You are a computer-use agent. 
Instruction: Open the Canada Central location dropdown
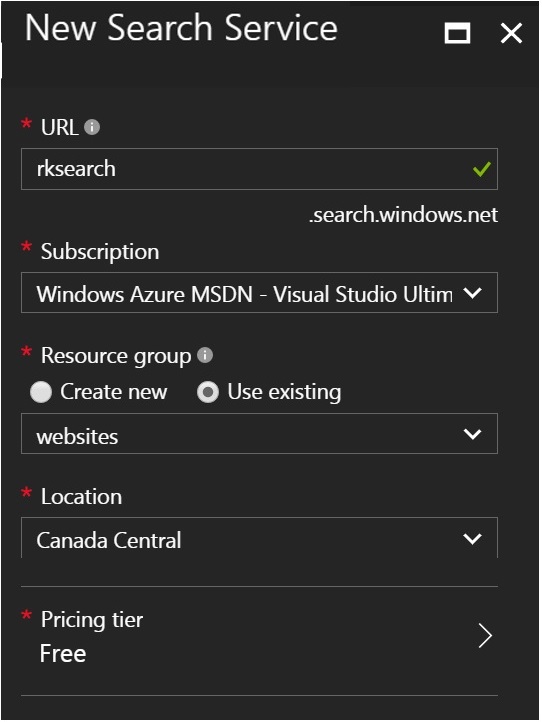(x=259, y=538)
